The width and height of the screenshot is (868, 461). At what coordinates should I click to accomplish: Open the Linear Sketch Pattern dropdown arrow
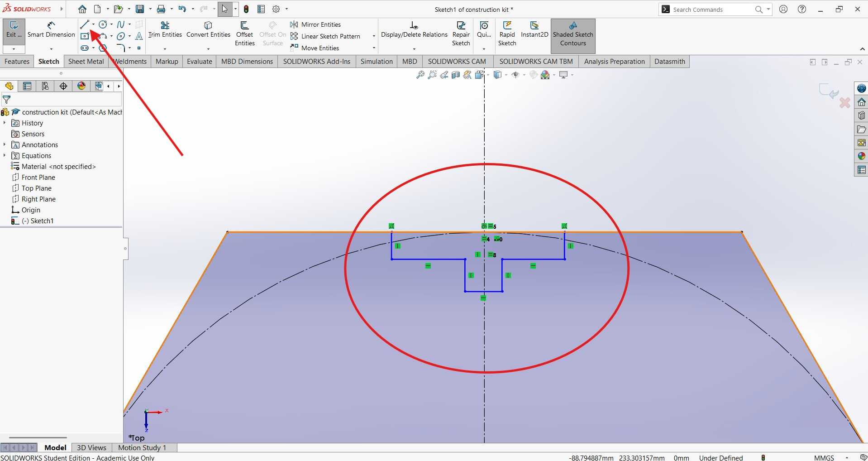point(374,36)
